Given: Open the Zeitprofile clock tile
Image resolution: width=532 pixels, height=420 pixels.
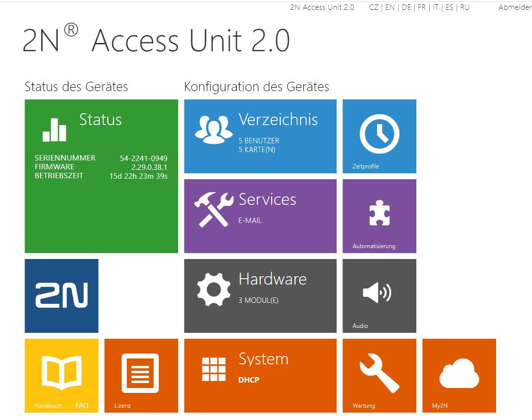Looking at the screenshot, I should [x=379, y=134].
